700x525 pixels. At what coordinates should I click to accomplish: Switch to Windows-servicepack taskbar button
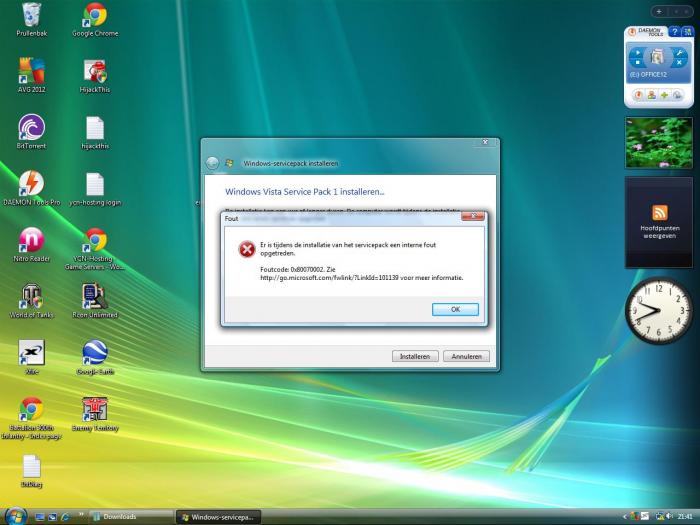218,517
